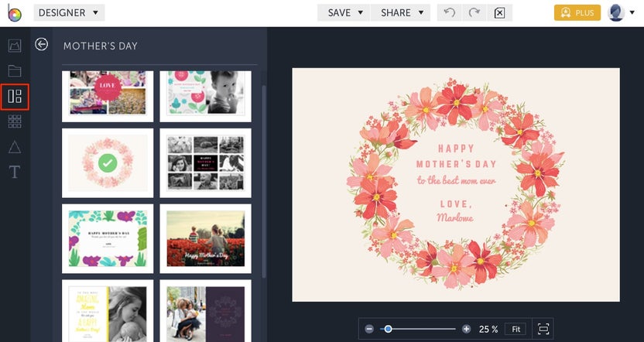Click the 25 % zoom value
Screen dimensions: 644x342
pyautogui.click(x=488, y=329)
